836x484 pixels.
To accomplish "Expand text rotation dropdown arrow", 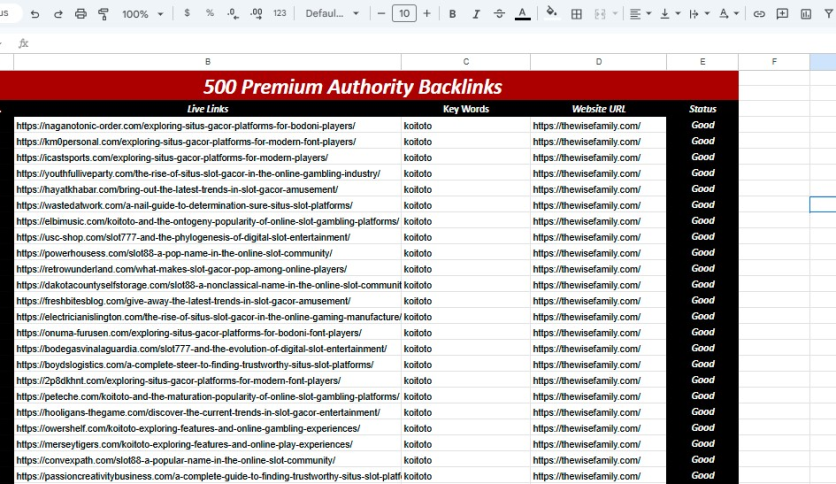I will point(736,14).
